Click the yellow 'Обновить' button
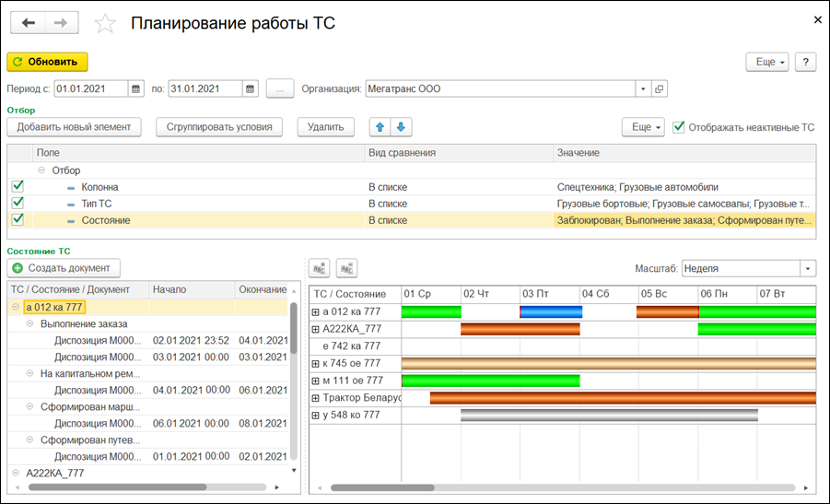Viewport: 830px width, 504px height. tap(47, 62)
